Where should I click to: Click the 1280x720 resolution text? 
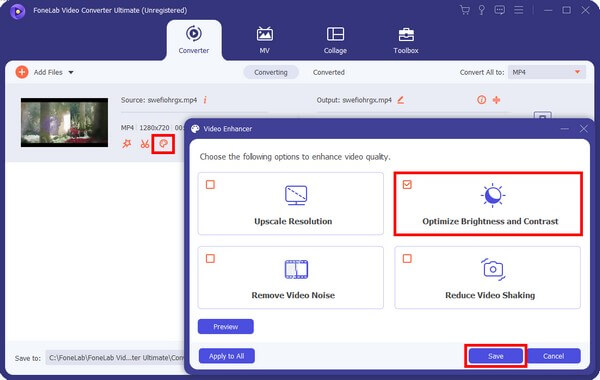[x=154, y=128]
